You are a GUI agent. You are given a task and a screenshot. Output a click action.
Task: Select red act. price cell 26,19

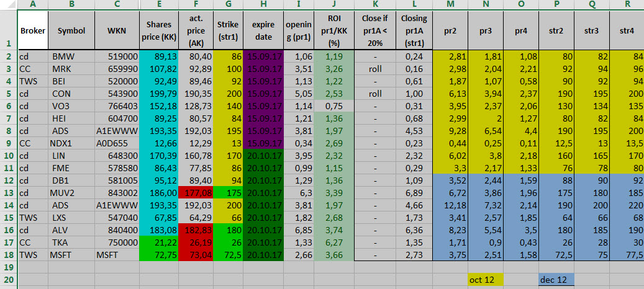pyautogui.click(x=196, y=242)
